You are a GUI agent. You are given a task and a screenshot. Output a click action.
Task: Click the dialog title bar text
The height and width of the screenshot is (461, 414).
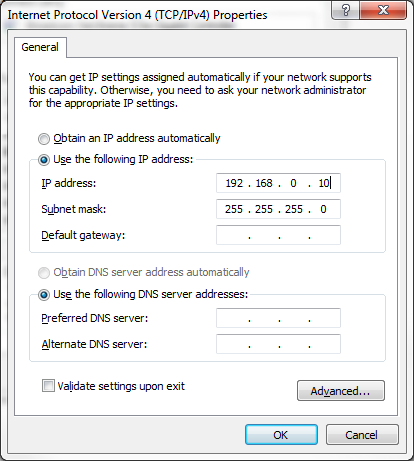[137, 15]
